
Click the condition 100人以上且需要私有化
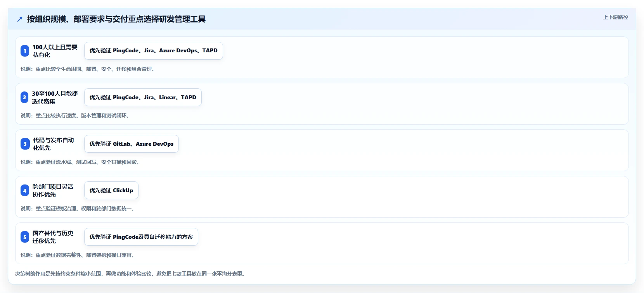coord(55,51)
